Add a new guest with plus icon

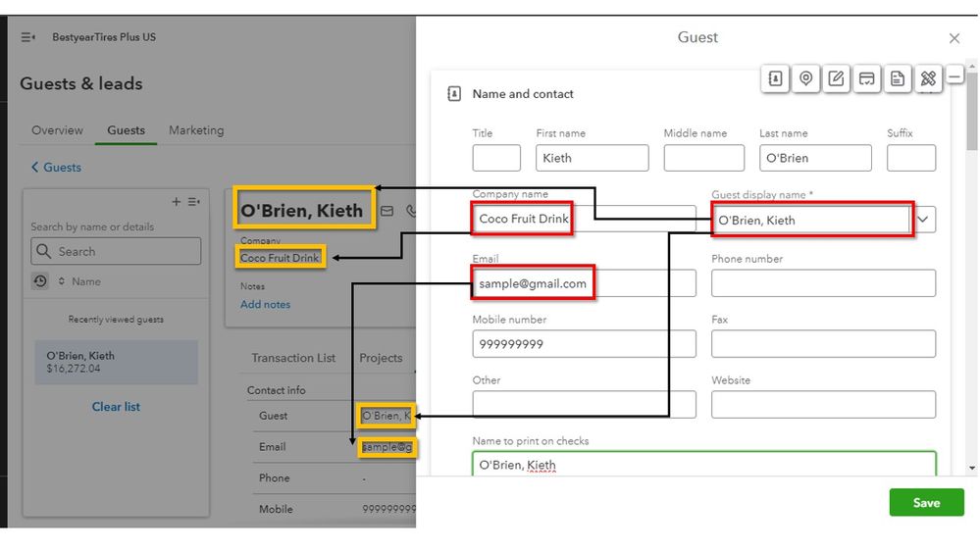(x=177, y=202)
